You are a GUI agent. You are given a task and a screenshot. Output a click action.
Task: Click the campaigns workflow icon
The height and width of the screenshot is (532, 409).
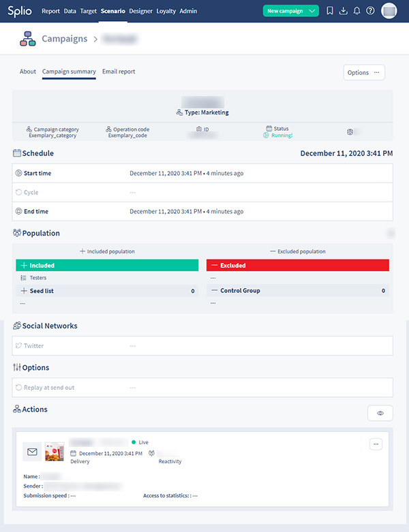[x=27, y=40]
